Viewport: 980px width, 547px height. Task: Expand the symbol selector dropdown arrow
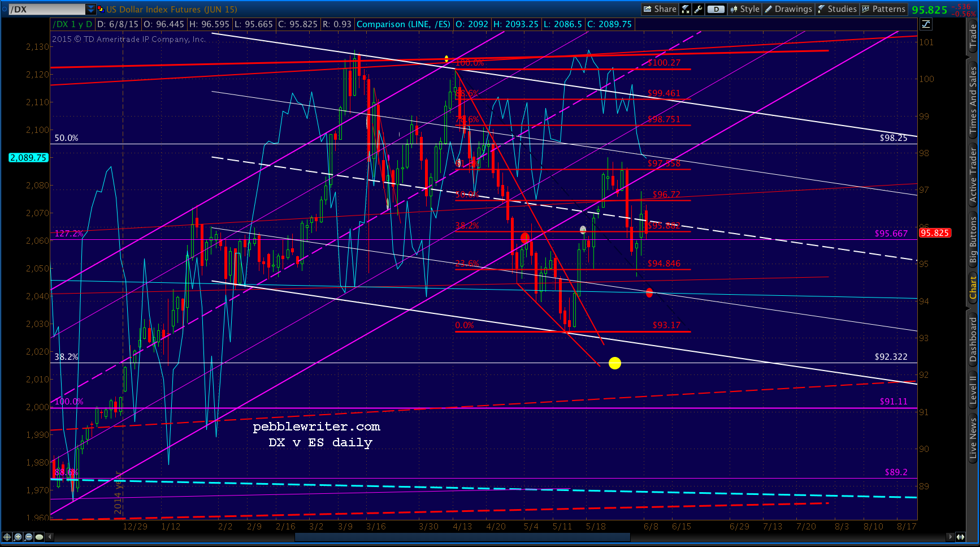91,9
